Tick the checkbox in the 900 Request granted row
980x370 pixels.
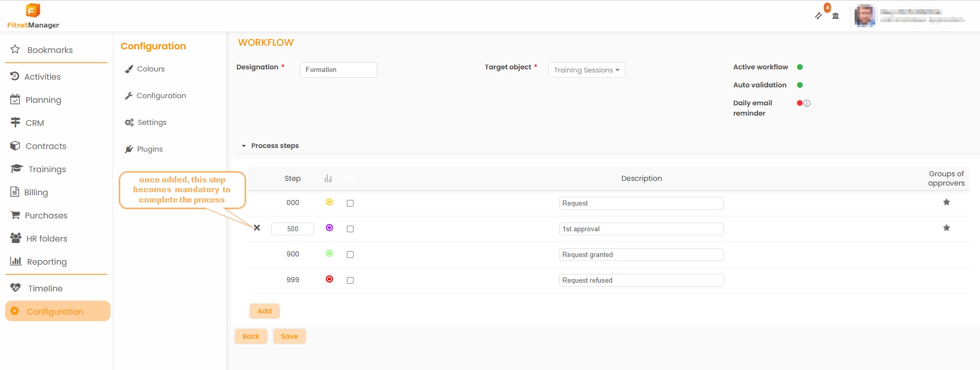click(x=350, y=254)
